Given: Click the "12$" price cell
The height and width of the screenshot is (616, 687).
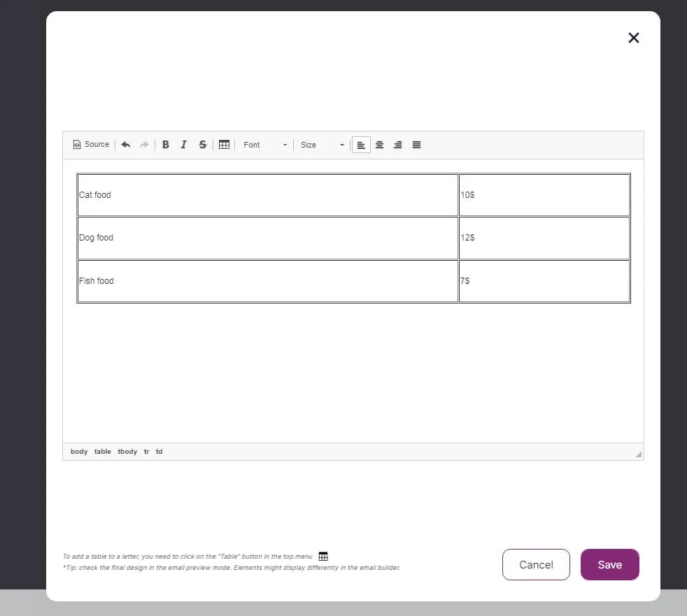Looking at the screenshot, I should [x=544, y=238].
